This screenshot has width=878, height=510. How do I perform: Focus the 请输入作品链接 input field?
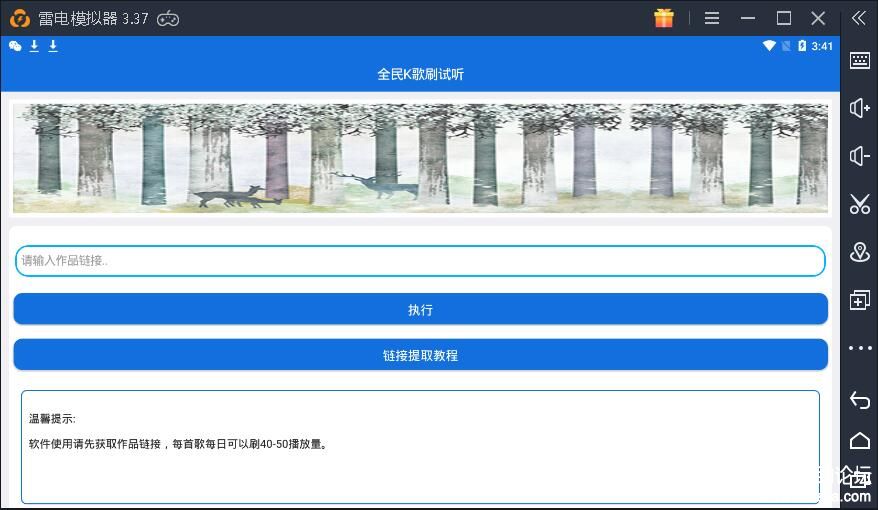420,261
